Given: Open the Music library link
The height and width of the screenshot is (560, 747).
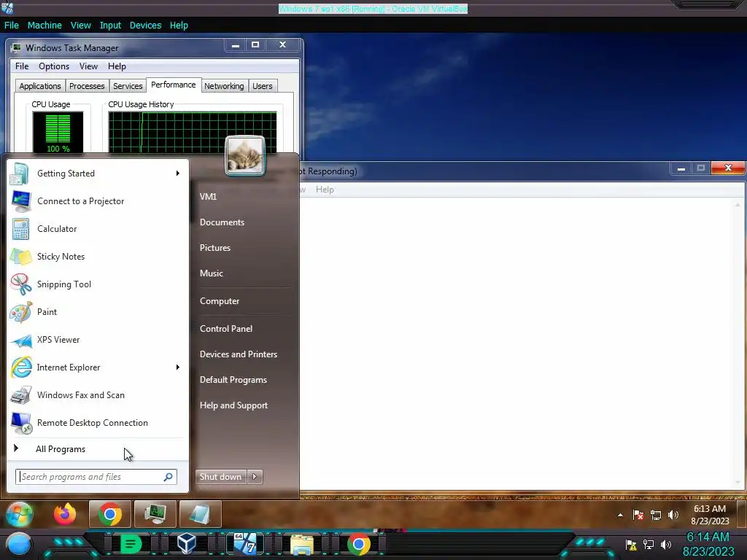Looking at the screenshot, I should point(212,273).
